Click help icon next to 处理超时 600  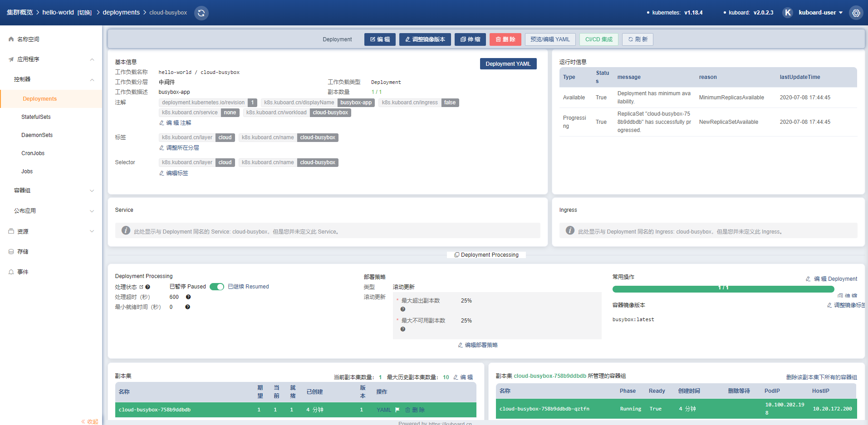pyautogui.click(x=188, y=297)
